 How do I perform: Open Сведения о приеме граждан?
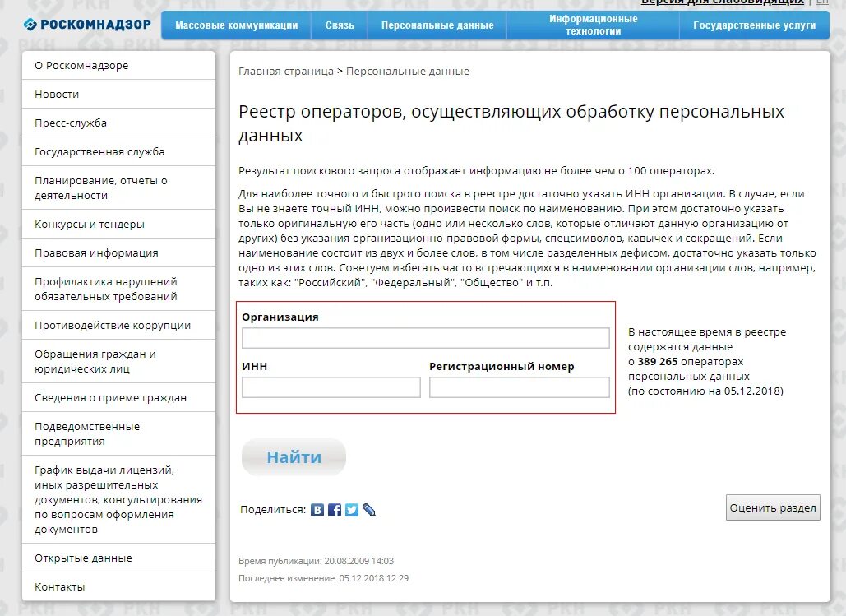pos(118,397)
